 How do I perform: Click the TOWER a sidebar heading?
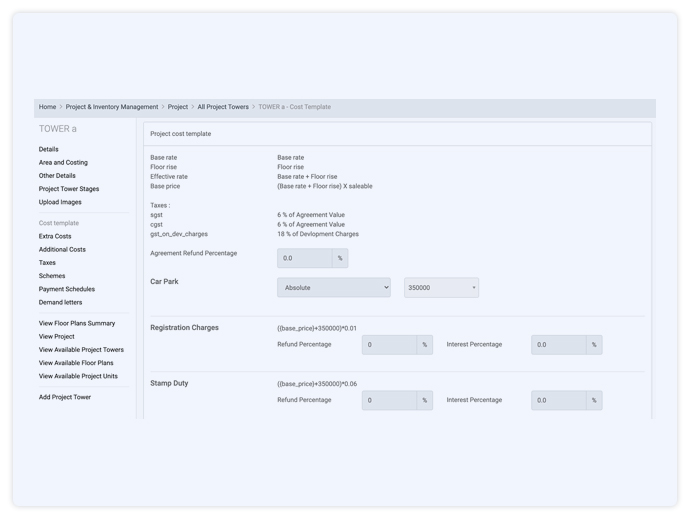(x=58, y=129)
